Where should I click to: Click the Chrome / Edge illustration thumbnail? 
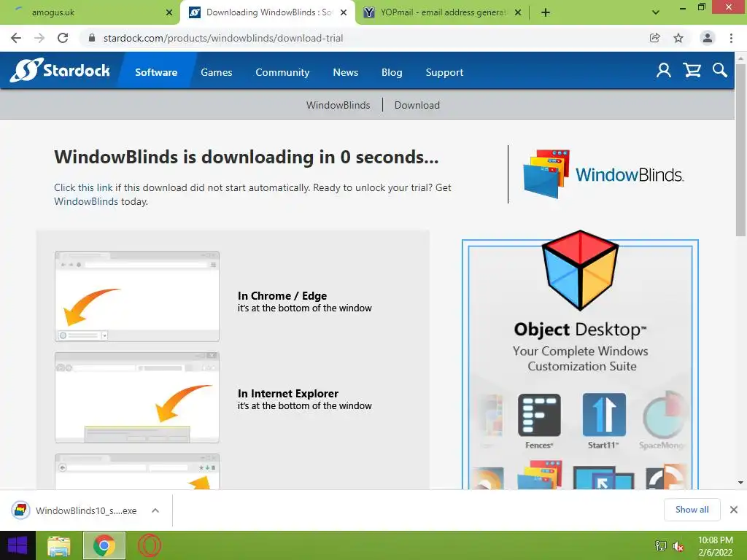[x=137, y=296]
